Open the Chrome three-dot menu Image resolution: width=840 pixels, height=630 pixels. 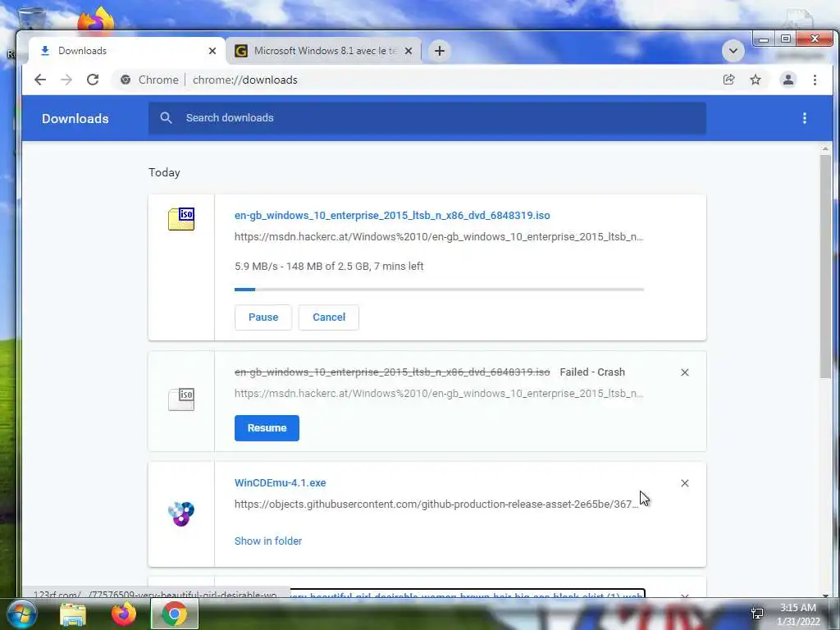click(815, 80)
